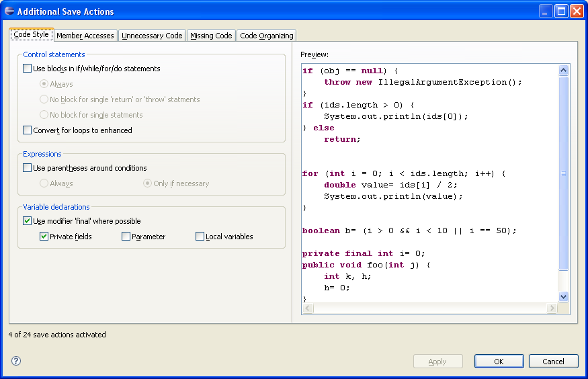
Task: Click the Variable declarations group label
Action: pyautogui.click(x=56, y=207)
